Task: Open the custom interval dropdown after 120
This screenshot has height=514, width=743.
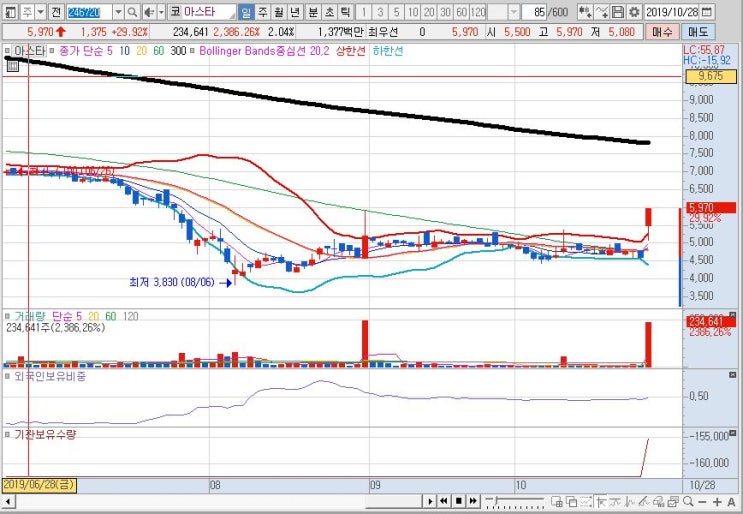Action: coord(514,12)
